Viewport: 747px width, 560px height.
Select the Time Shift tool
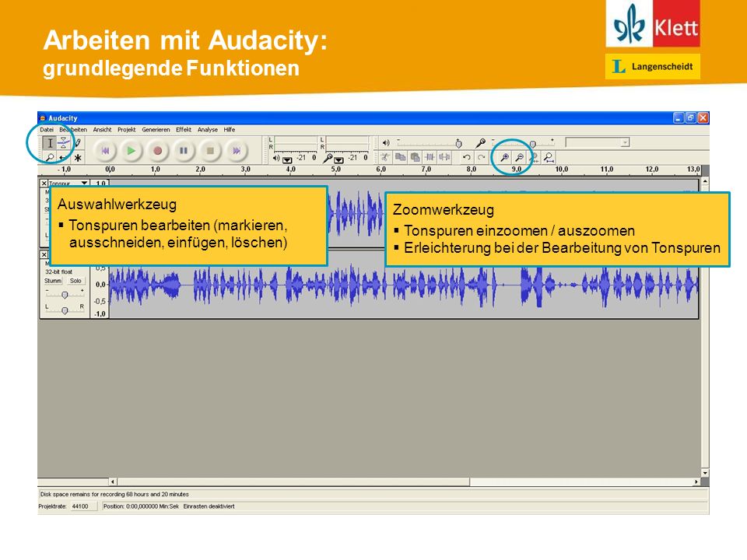click(63, 157)
